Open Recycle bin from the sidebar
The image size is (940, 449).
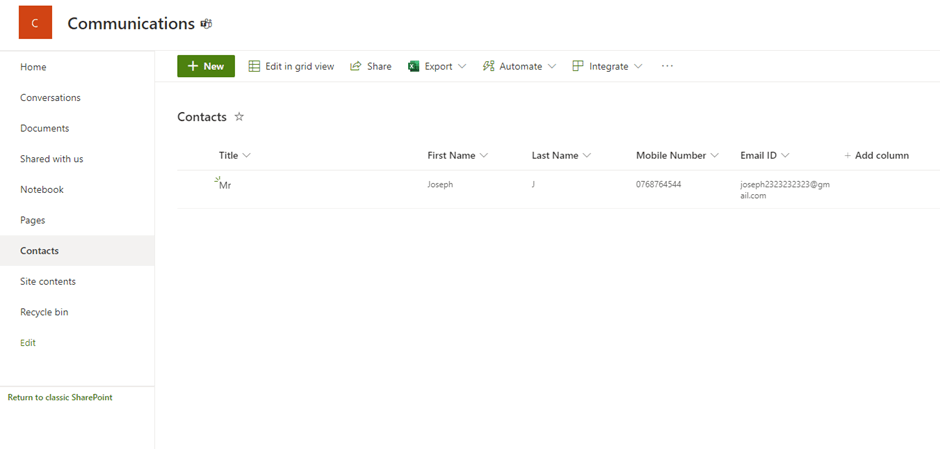pos(44,312)
